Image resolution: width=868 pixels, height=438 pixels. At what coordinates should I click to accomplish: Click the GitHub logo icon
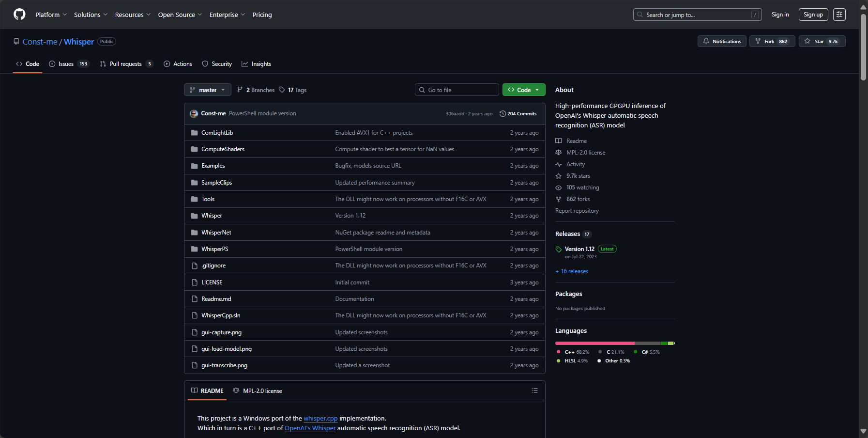[x=19, y=15]
